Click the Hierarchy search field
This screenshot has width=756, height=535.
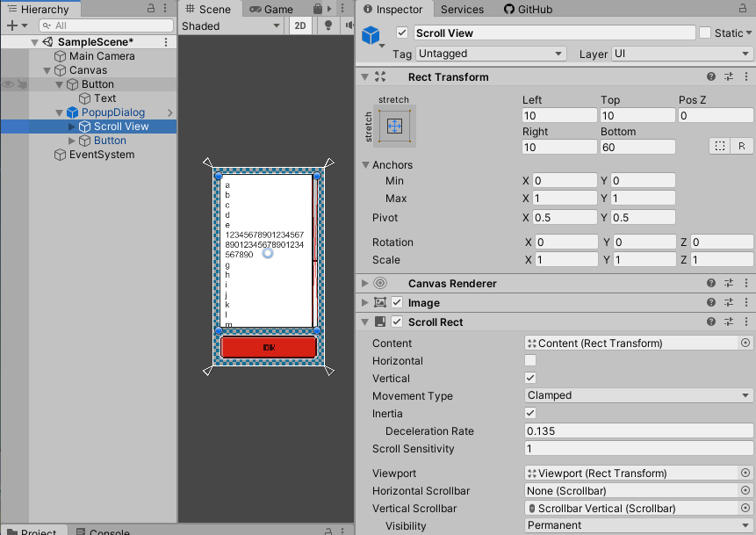(105, 25)
